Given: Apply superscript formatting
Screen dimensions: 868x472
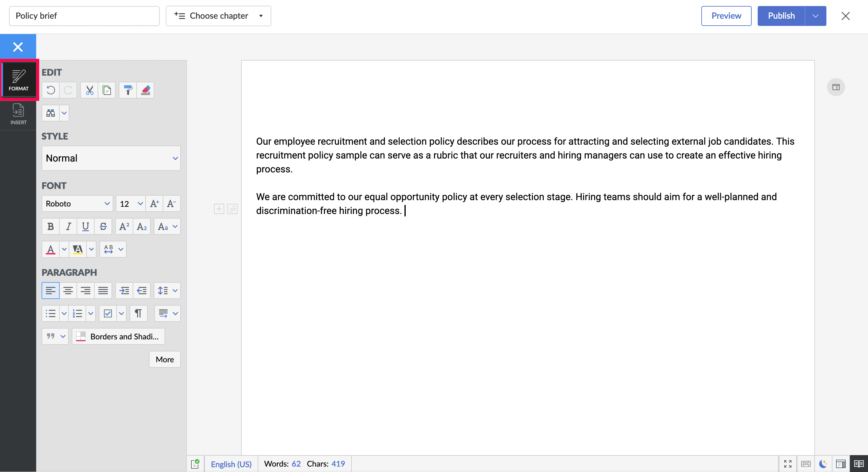Looking at the screenshot, I should click(x=124, y=226).
